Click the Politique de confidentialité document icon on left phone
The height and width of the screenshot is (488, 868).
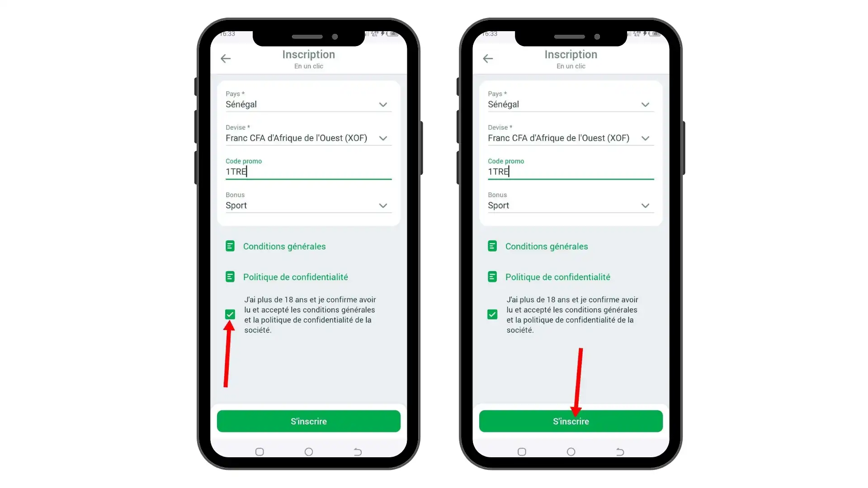(x=230, y=277)
